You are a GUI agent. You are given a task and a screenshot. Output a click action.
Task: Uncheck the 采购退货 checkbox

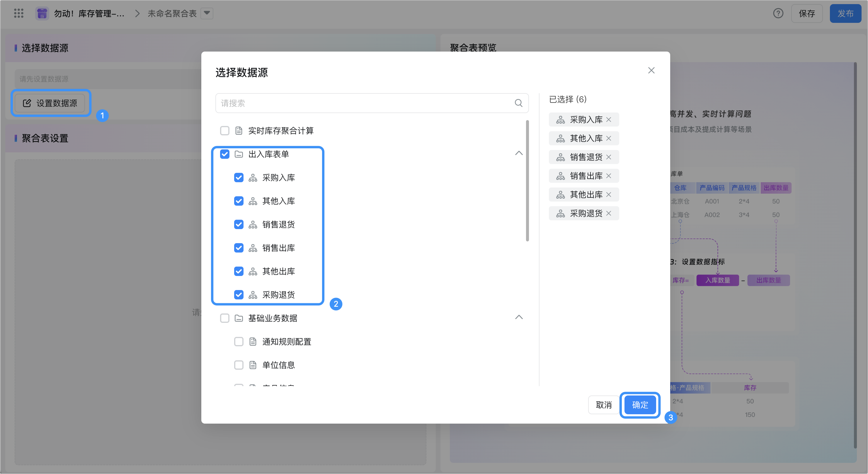(x=239, y=295)
